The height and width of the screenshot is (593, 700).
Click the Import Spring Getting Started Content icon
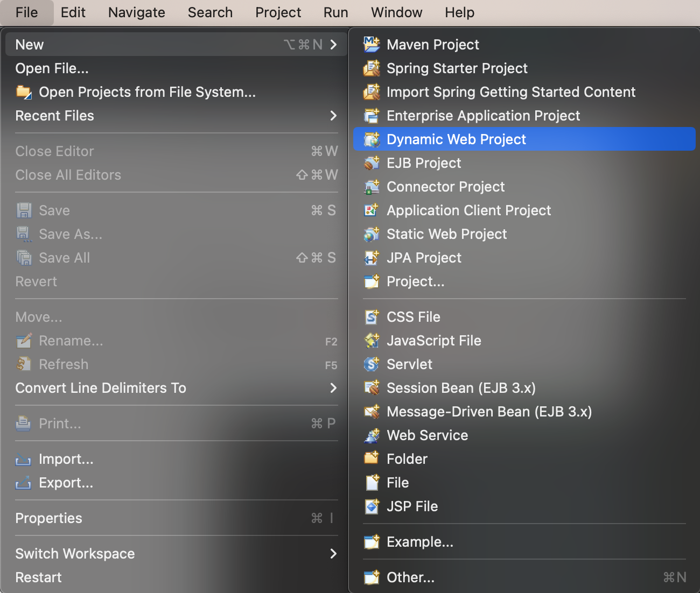click(x=372, y=91)
